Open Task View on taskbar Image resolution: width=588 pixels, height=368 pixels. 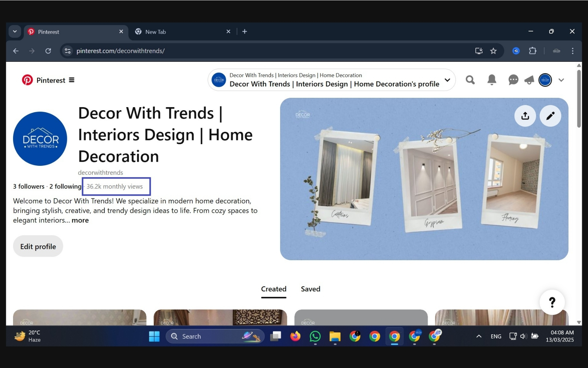[275, 336]
